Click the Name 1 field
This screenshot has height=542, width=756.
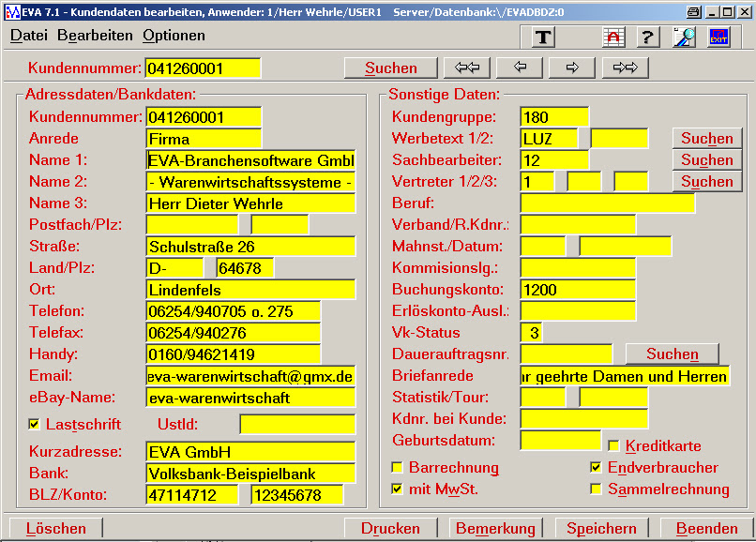(x=250, y=160)
